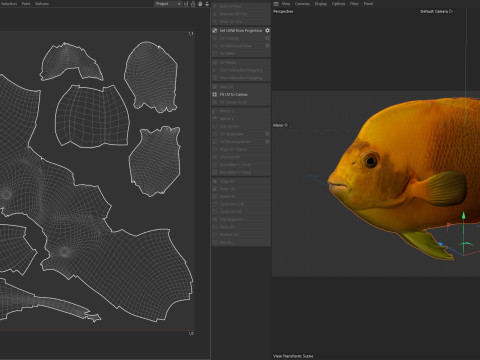
Task: Click the Paste UV command
Action: [x=241, y=189]
